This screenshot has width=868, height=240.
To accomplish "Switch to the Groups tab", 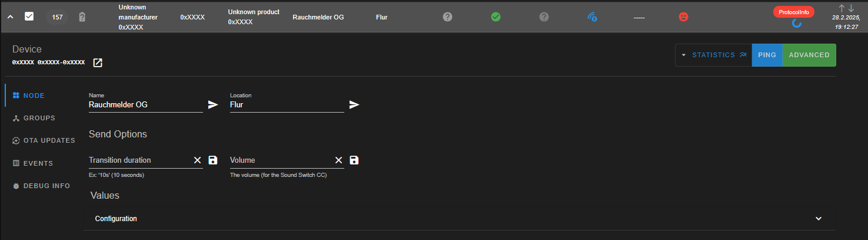I will pos(34,118).
